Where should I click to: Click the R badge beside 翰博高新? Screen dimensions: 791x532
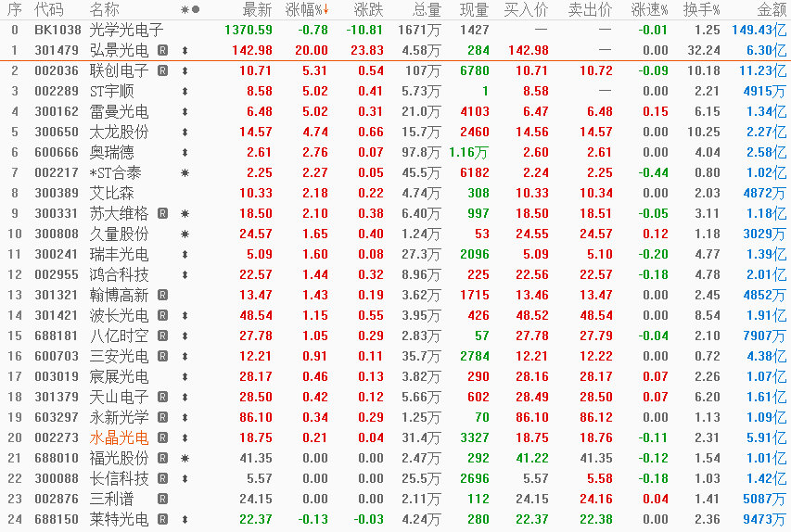tap(162, 295)
